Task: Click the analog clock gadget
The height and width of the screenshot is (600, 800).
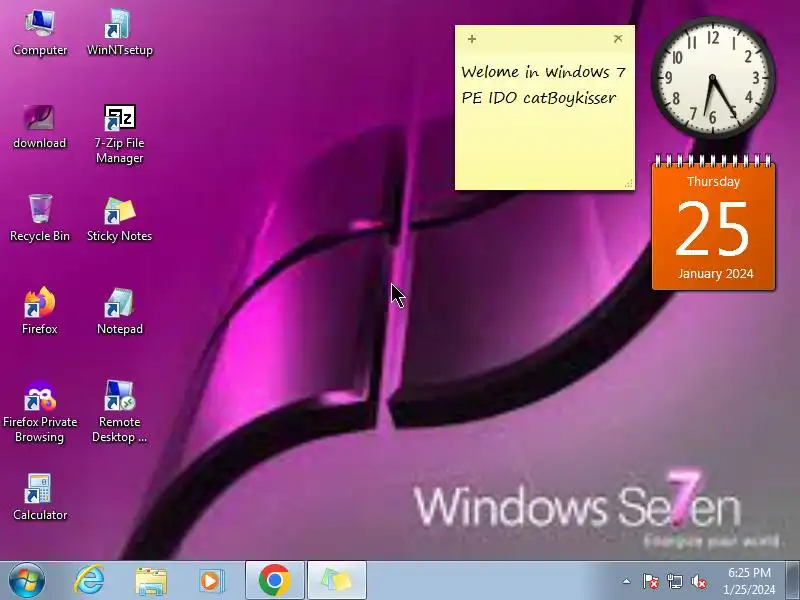Action: pos(713,78)
